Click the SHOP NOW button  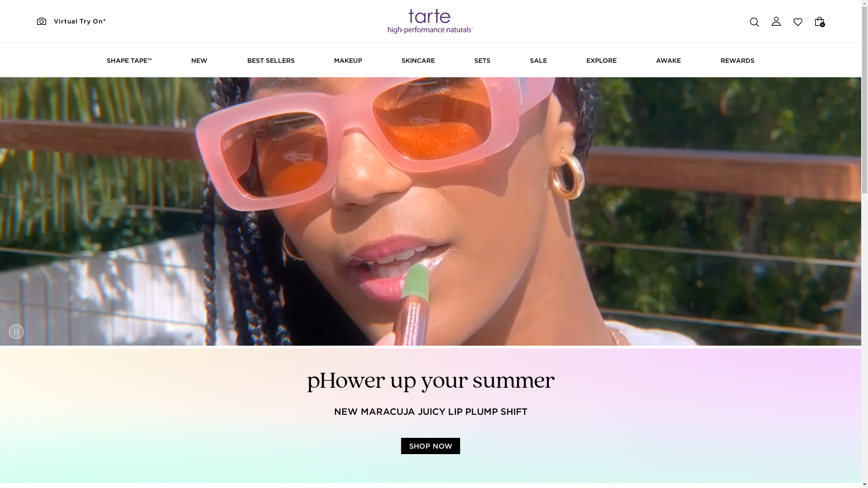pos(430,446)
